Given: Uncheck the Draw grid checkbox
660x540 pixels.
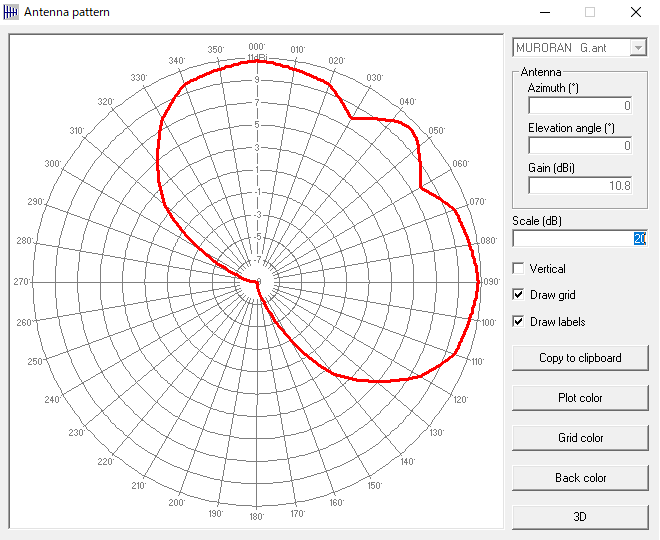Looking at the screenshot, I should point(518,295).
